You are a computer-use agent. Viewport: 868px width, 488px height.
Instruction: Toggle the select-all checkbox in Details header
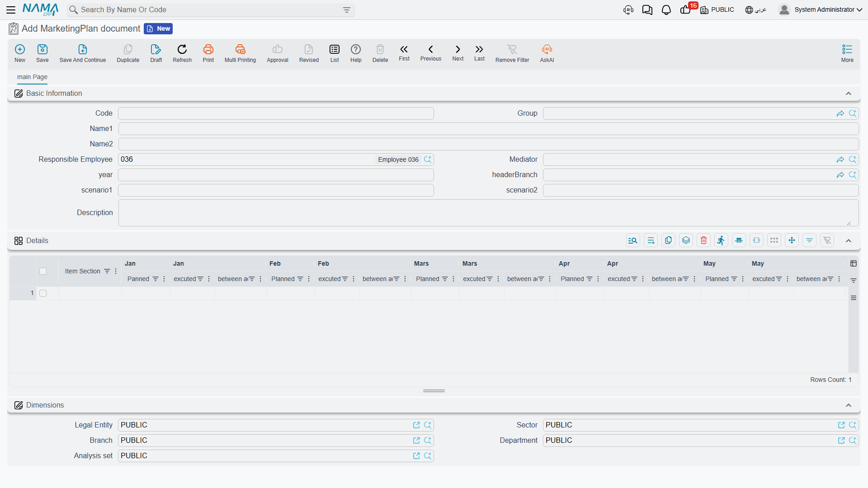coord(43,271)
